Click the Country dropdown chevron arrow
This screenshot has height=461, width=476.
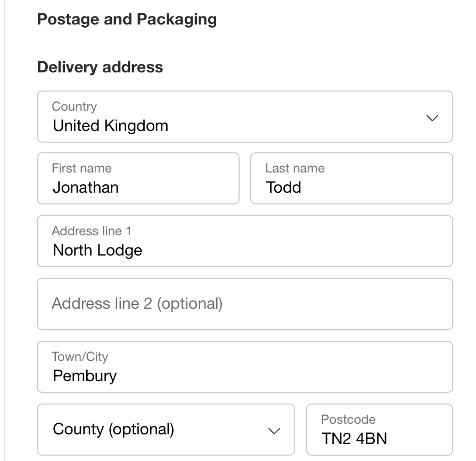(432, 118)
